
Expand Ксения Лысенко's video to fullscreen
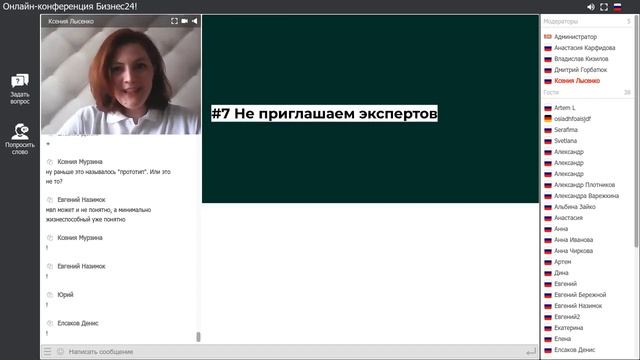174,21
